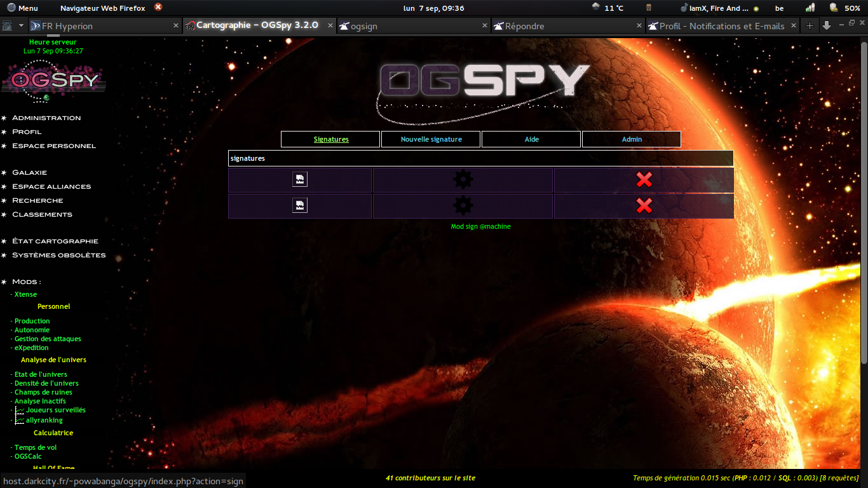
Task: Open the Signatures tab
Action: [330, 139]
